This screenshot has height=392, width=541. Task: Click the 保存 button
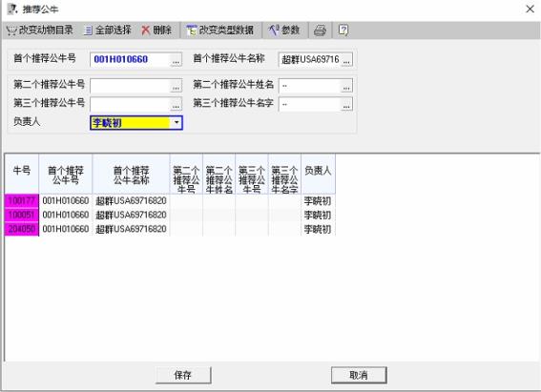(183, 375)
